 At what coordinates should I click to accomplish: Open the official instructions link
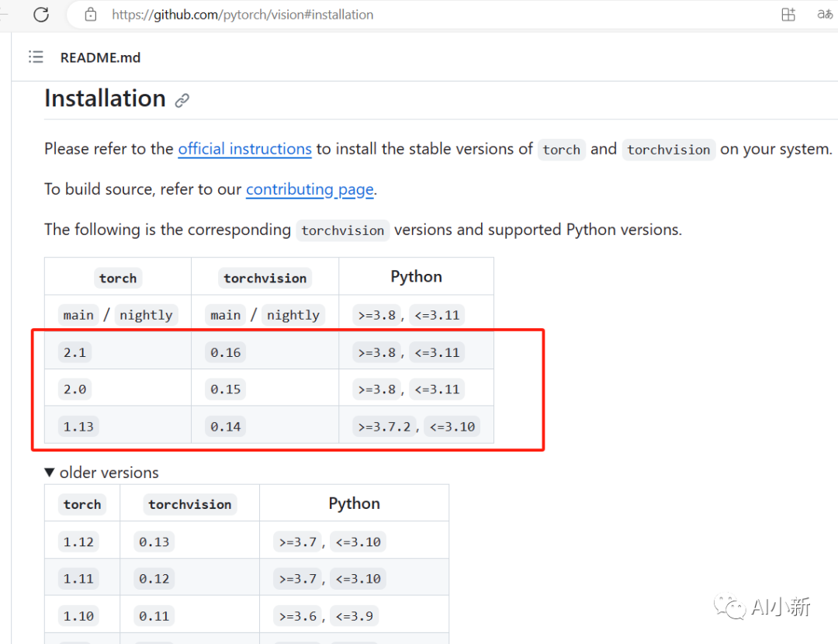point(244,148)
